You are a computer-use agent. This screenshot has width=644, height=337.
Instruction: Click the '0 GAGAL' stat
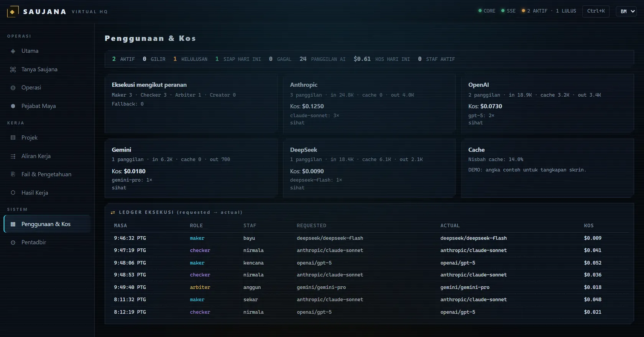[x=280, y=59]
